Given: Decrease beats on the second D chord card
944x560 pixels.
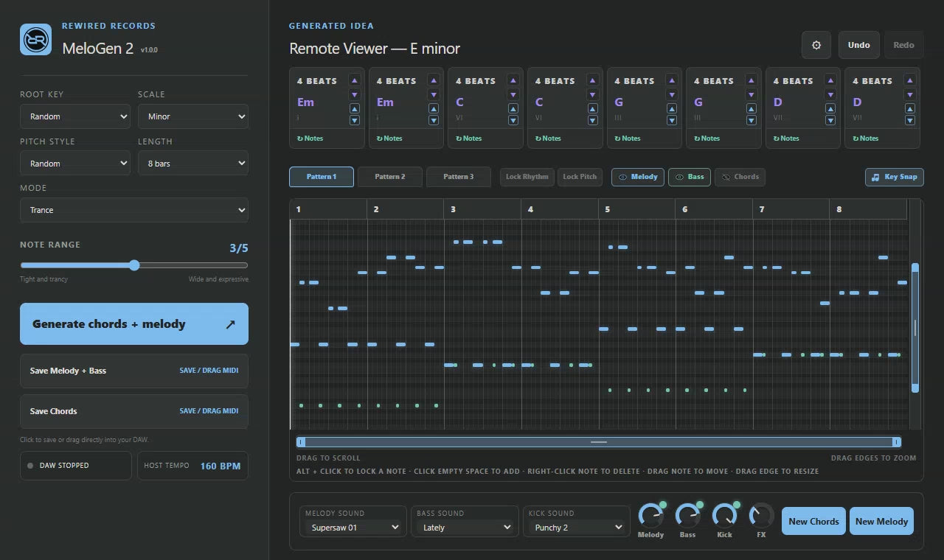Looking at the screenshot, I should click(x=910, y=94).
